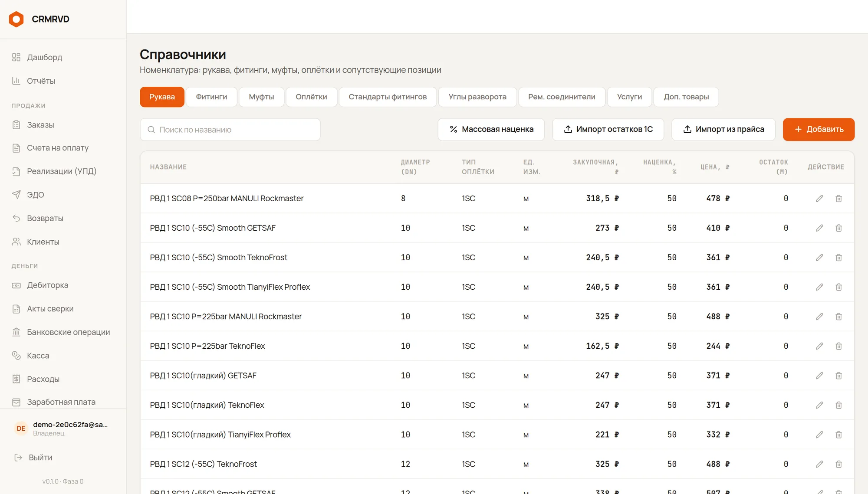Click Импорт остатков 1С button
This screenshot has width=868, height=494.
(x=608, y=129)
